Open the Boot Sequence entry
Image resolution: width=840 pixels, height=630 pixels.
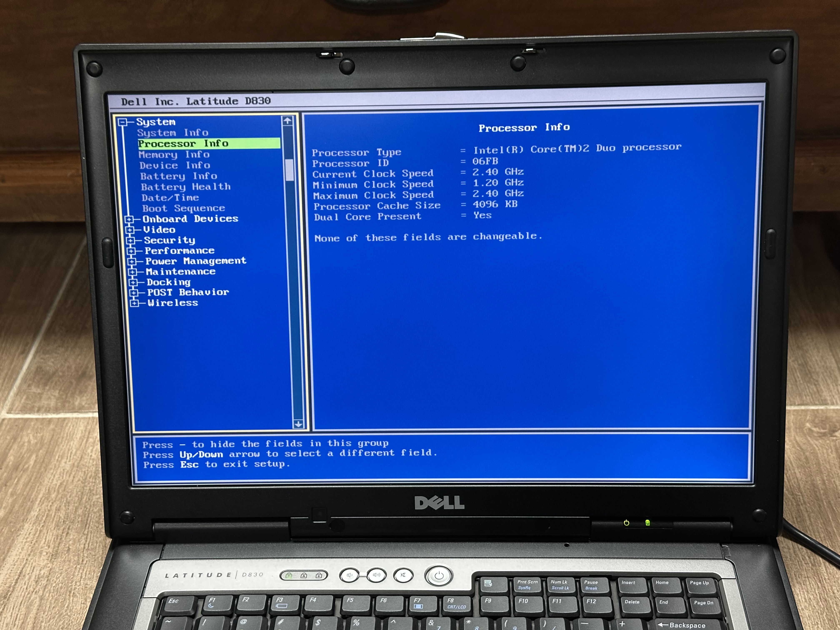(x=183, y=209)
